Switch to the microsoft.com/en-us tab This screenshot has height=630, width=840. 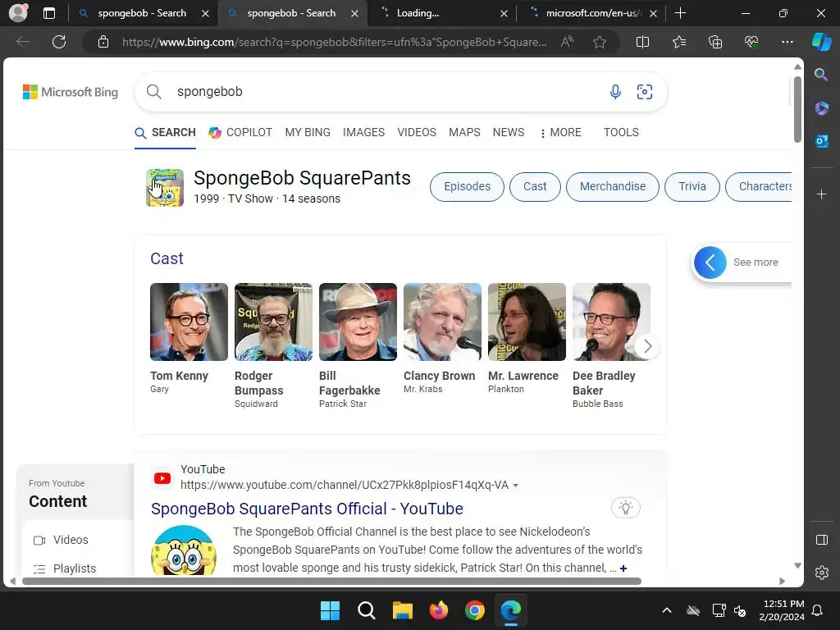(x=594, y=13)
